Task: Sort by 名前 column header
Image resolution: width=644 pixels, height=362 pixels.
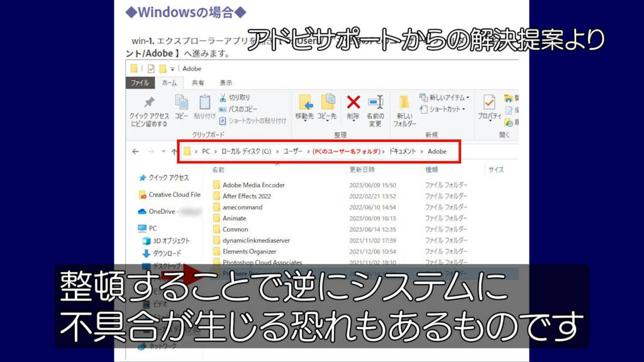Action: coord(218,170)
